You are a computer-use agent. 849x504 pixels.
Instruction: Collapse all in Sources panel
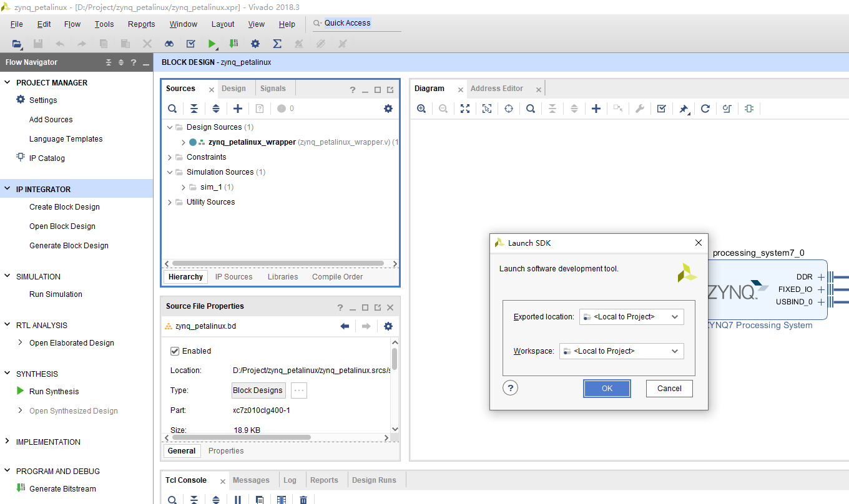[194, 109]
